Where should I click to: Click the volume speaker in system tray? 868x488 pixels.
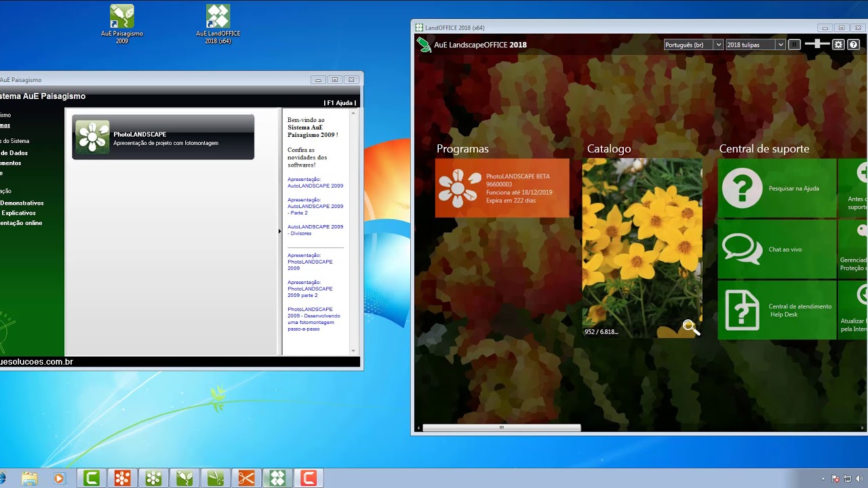(x=859, y=479)
